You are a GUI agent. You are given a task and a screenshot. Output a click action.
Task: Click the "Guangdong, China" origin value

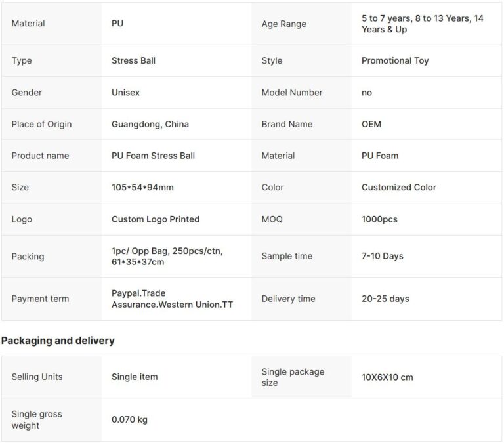[x=150, y=124]
